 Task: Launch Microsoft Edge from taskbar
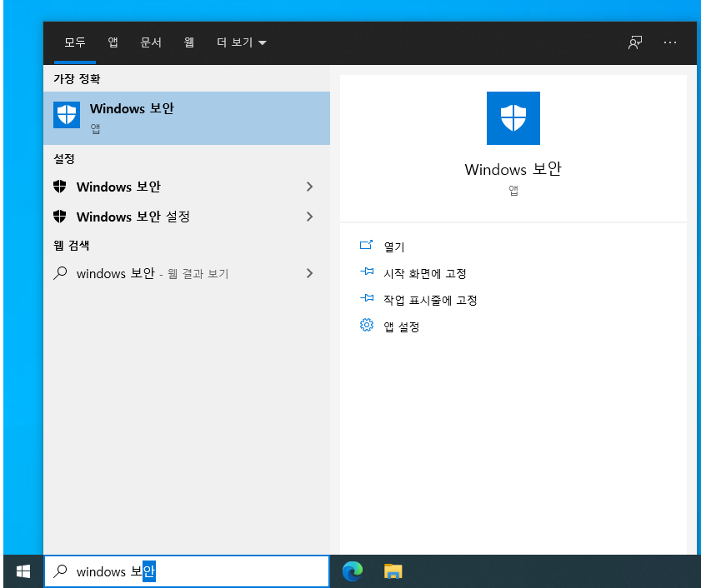(x=353, y=571)
